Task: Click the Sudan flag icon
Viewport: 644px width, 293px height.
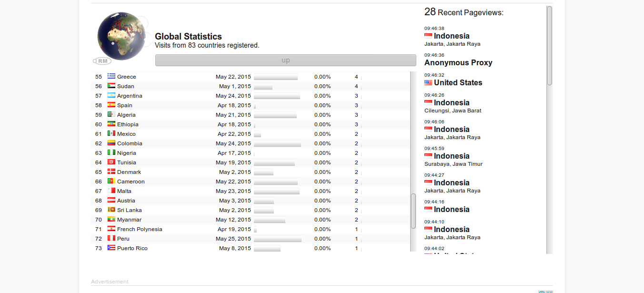Action: point(111,86)
